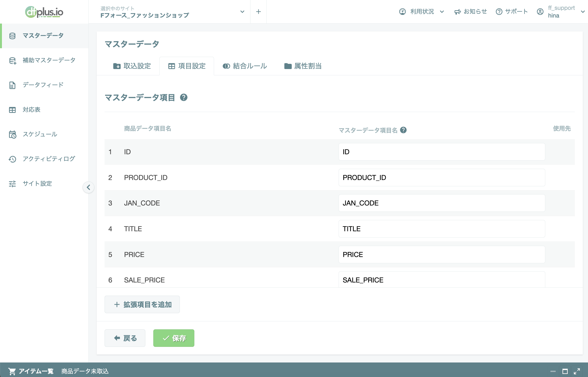The image size is (588, 377).
Task: Click サポート question mark icon
Action: pos(499,12)
